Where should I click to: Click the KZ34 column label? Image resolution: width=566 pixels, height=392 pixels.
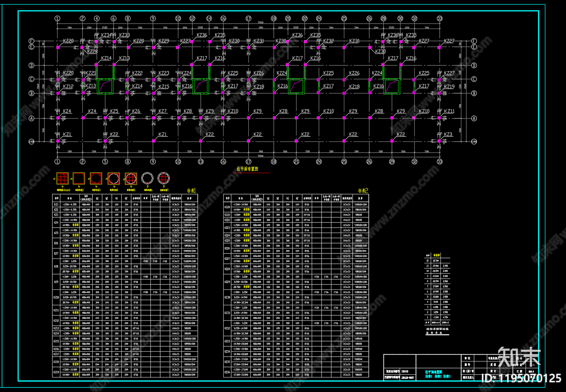(106, 35)
